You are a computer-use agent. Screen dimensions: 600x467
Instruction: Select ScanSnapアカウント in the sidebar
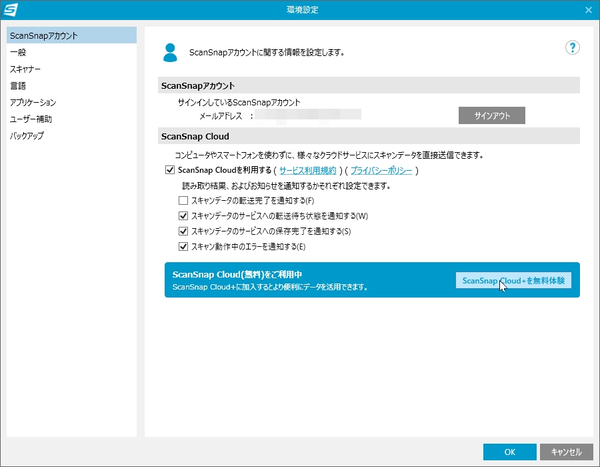click(x=72, y=36)
